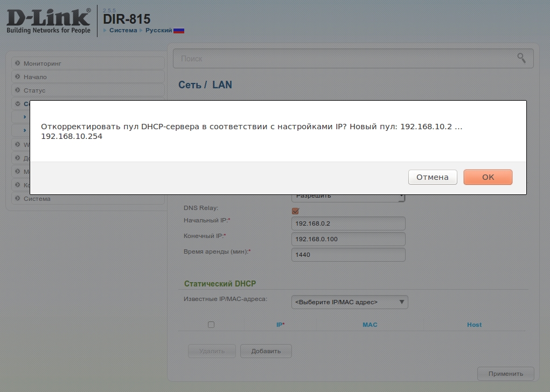Image resolution: width=550 pixels, height=392 pixels.
Task: Click arrow icon beside Начало
Action: (18, 77)
